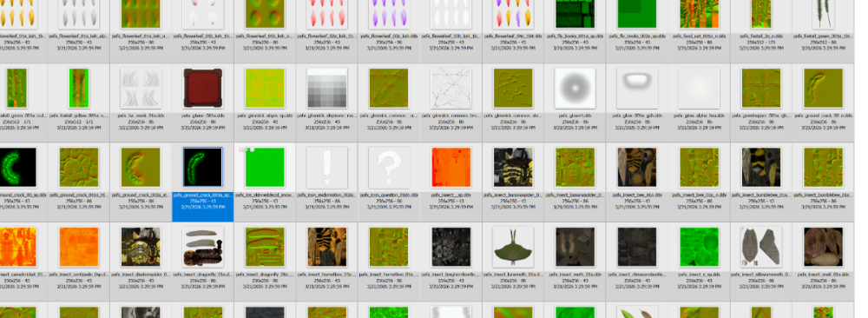The width and height of the screenshot is (868, 318).
Task: Select pefx_ground_crack_00_sp green crescent on black
Action: (x=17, y=168)
